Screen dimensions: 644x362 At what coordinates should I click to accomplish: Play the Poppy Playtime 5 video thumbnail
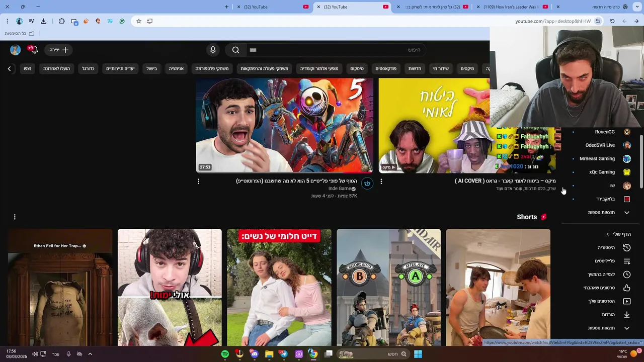pos(284,126)
